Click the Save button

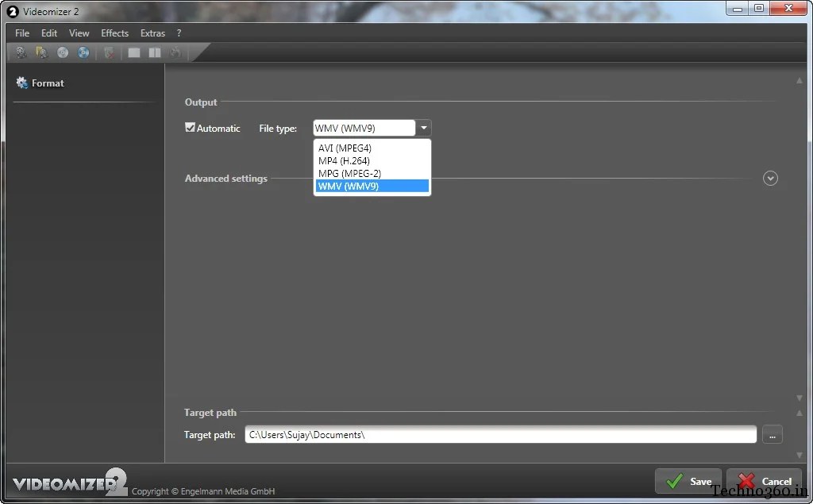[x=688, y=481]
